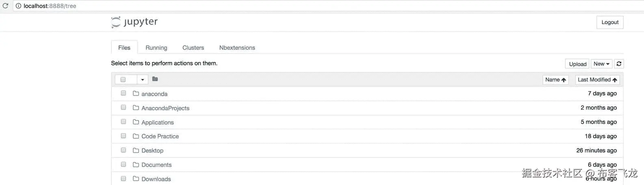Open the Nbextensions tab
This screenshot has height=185, width=644.
[x=237, y=47]
